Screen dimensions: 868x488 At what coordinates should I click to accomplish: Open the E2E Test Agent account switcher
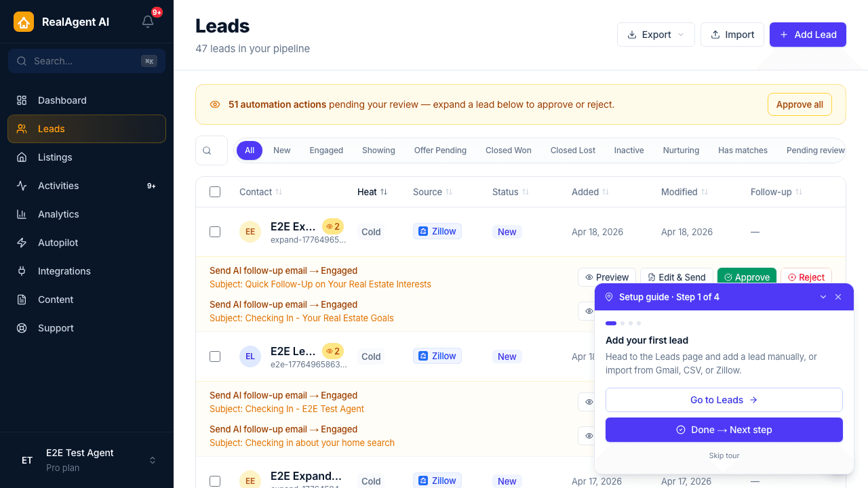click(86, 460)
